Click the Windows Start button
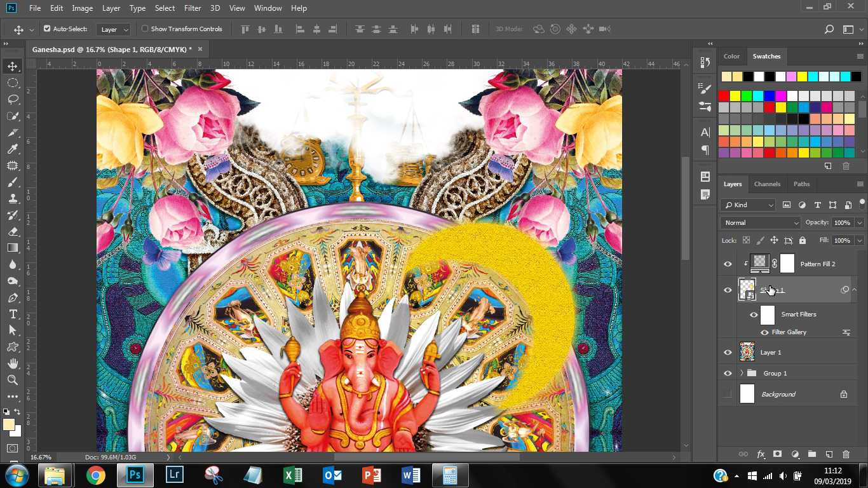The width and height of the screenshot is (868, 488). [16, 475]
